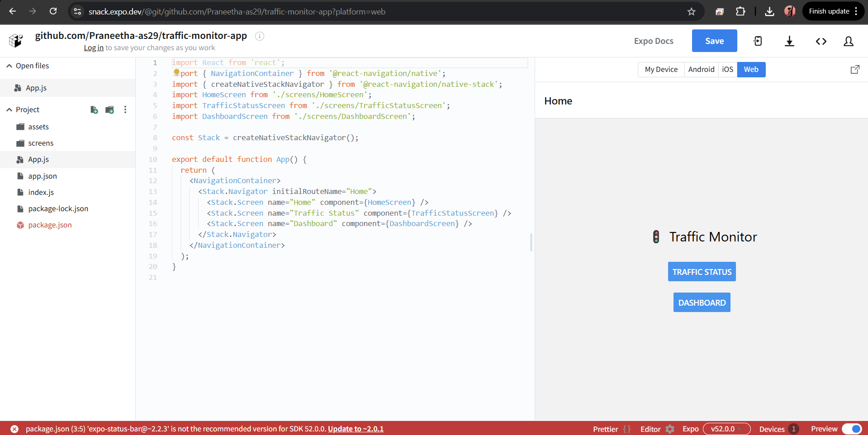The height and width of the screenshot is (435, 868).
Task: Open preview in a new window icon
Action: click(855, 69)
